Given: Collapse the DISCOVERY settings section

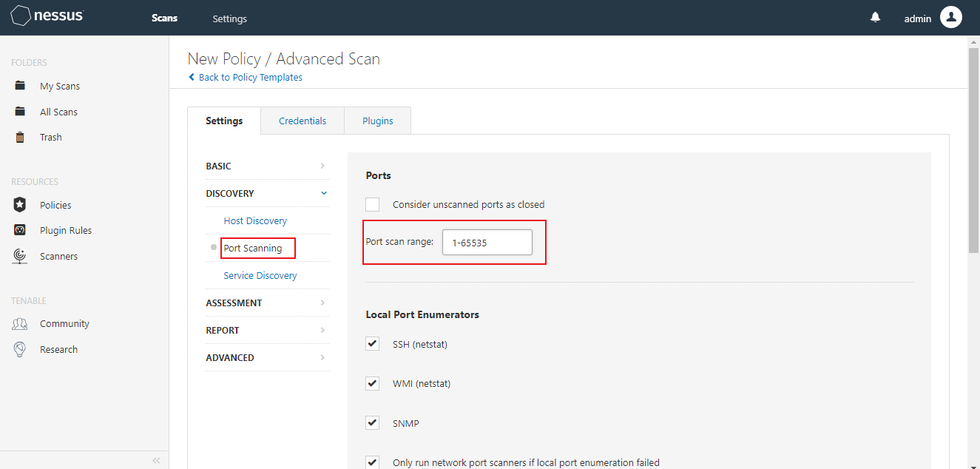Looking at the screenshot, I should point(323,194).
